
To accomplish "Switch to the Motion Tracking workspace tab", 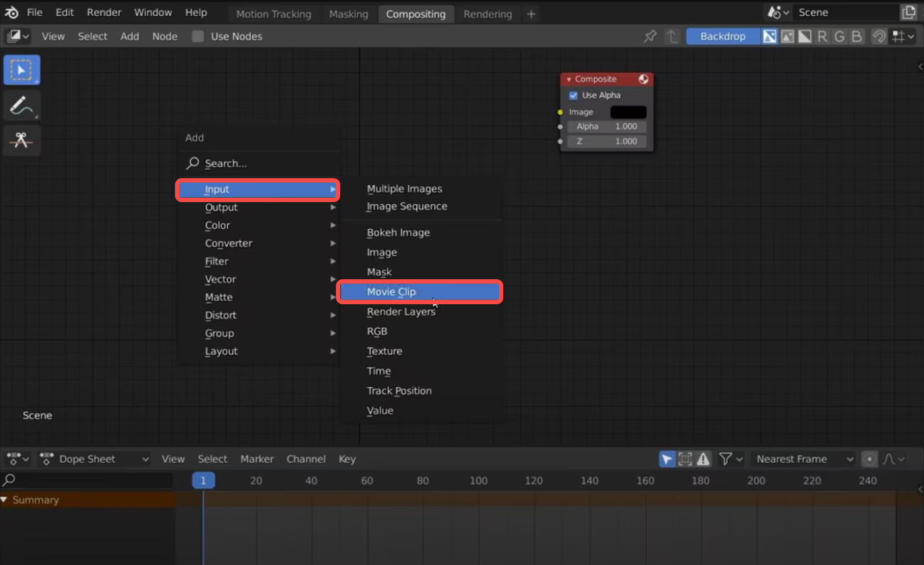I will click(x=273, y=14).
